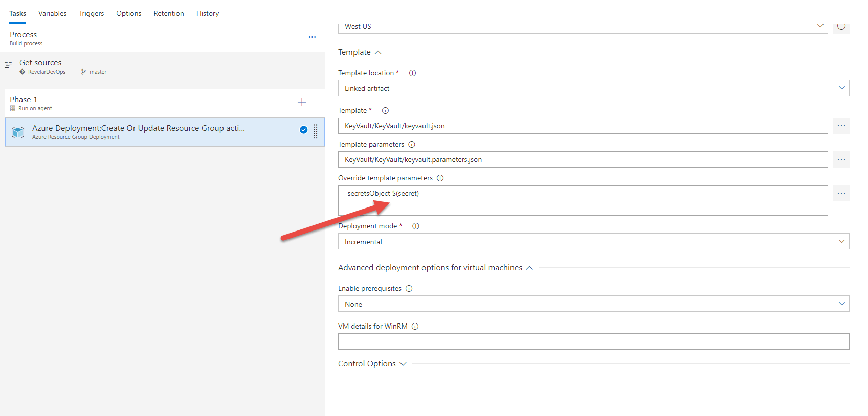
Task: Select the Phase 1 row
Action: (x=165, y=103)
